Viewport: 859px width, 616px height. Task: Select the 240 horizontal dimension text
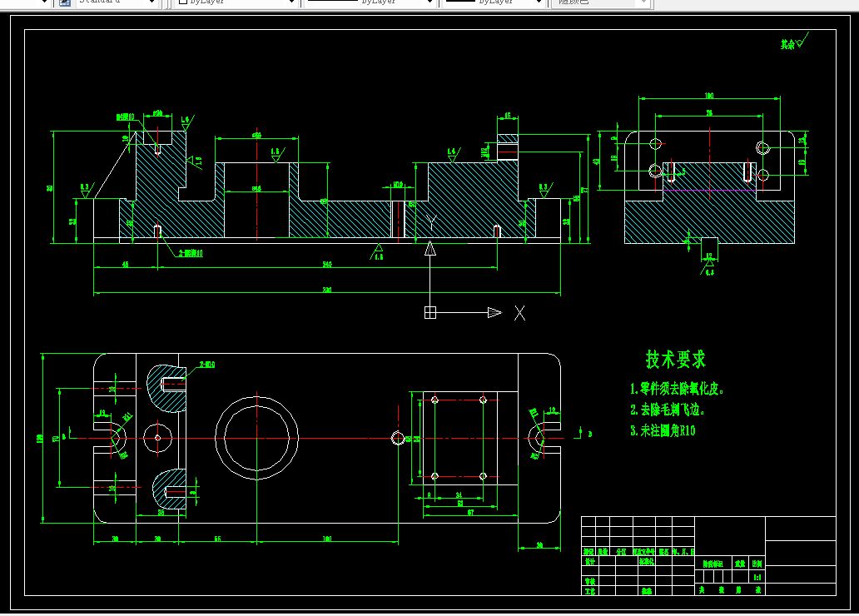[x=327, y=264]
